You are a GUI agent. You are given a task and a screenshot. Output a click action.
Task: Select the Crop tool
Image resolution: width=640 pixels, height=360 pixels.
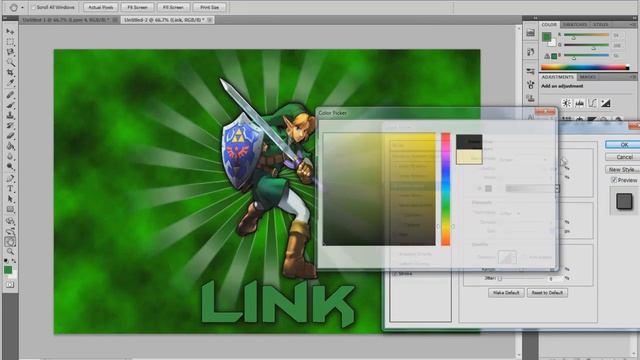(x=10, y=73)
